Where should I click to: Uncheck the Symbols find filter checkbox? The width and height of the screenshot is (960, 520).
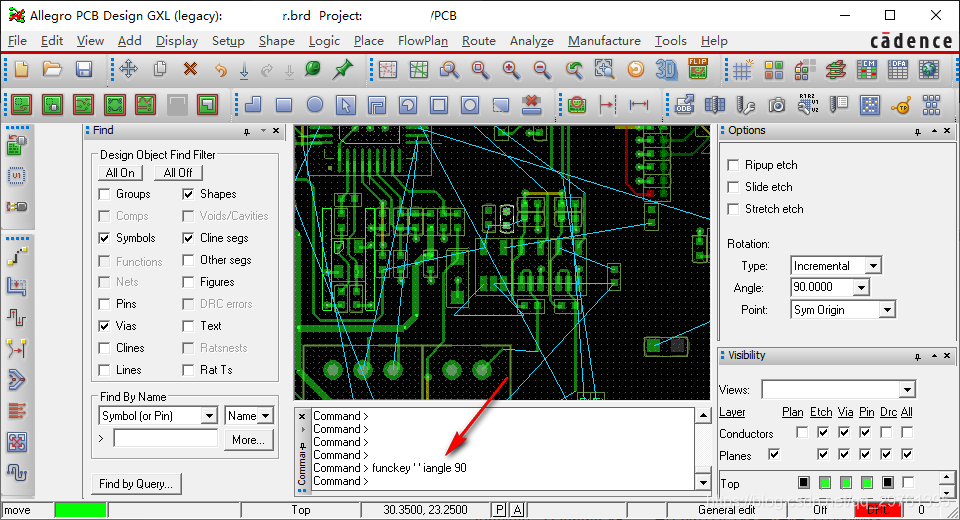tap(105, 238)
